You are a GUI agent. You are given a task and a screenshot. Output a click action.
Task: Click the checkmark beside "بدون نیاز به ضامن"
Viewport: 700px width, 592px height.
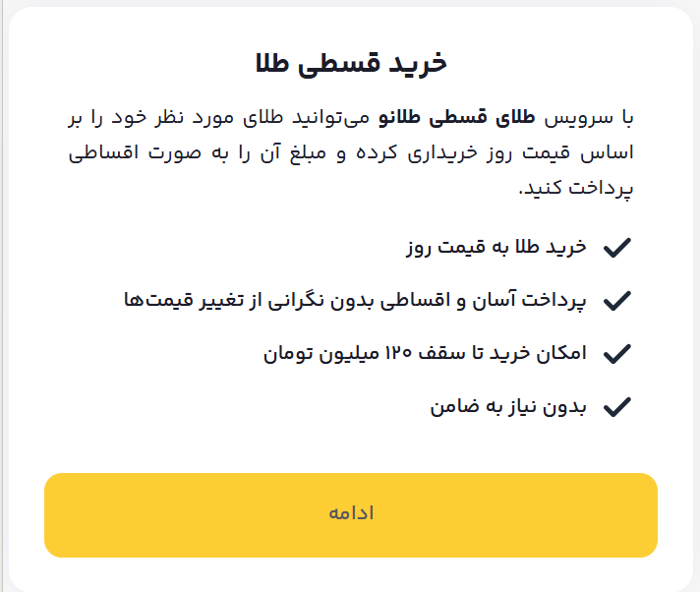coord(616,406)
